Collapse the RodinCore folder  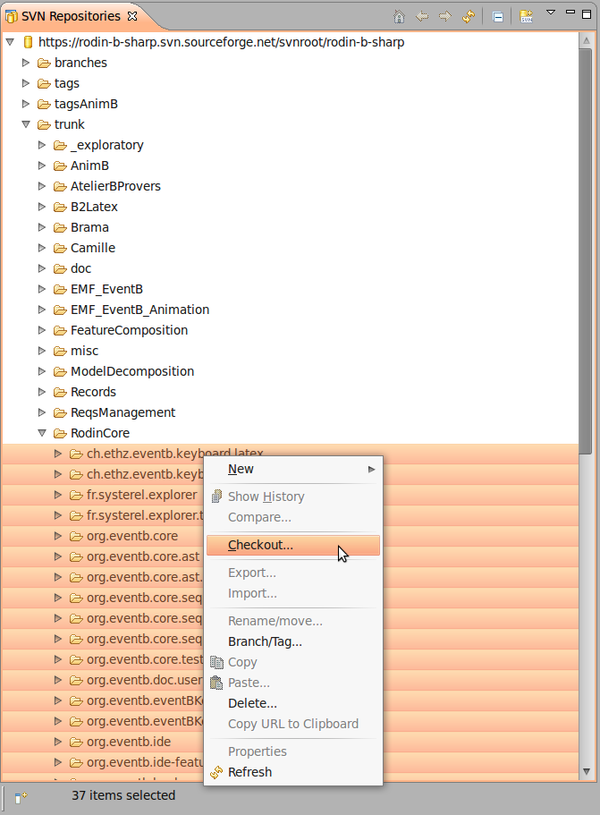[42, 433]
